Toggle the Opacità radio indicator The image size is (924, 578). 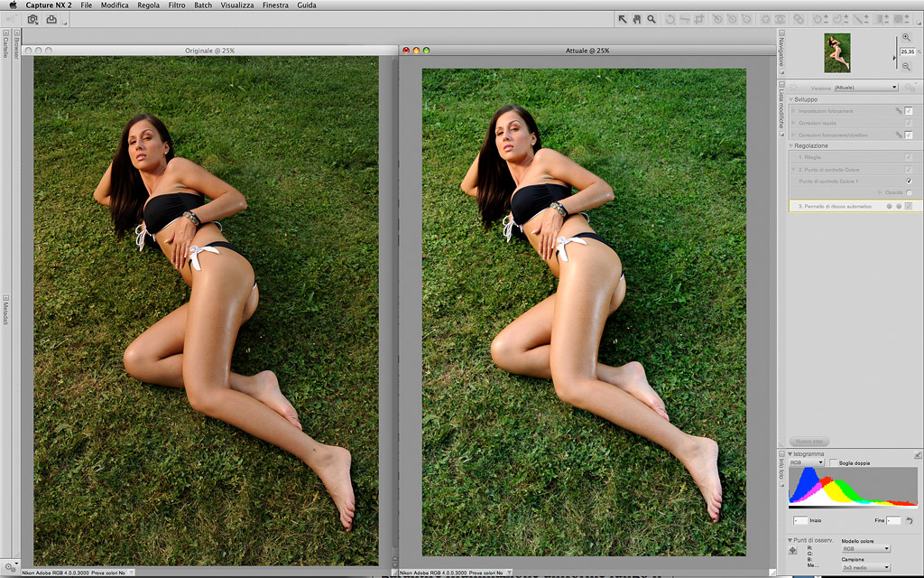[x=909, y=193]
